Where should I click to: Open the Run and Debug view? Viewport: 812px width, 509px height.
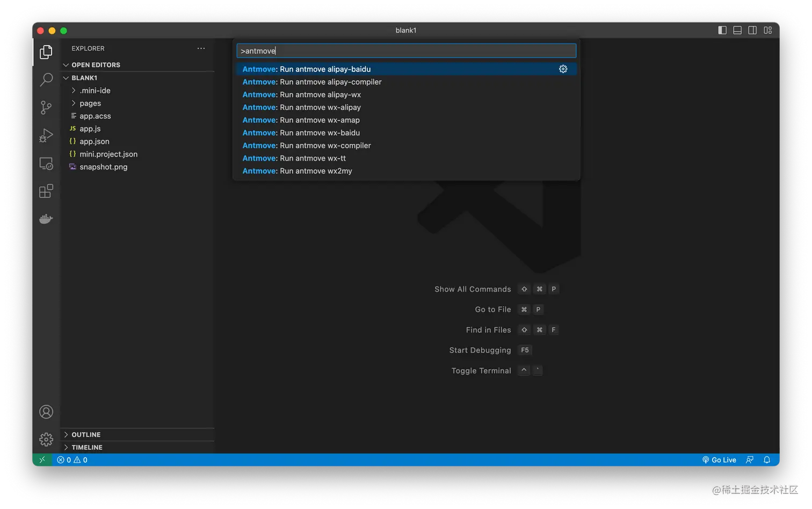coord(46,135)
